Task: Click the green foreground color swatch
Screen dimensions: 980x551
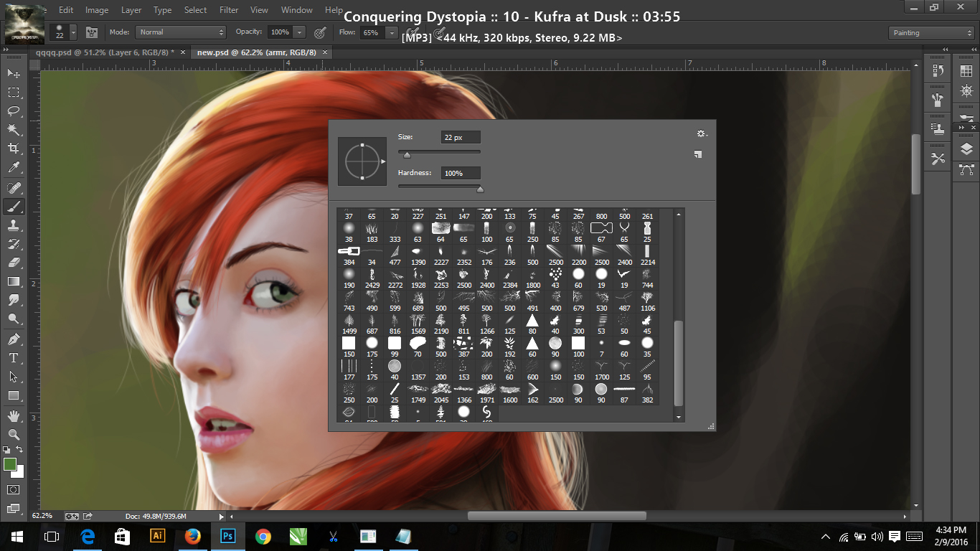Action: [x=10, y=464]
